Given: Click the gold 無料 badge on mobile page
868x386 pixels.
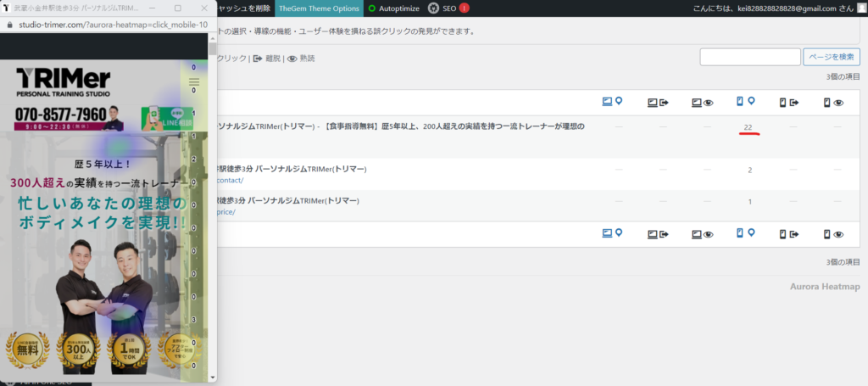Looking at the screenshot, I should click(28, 352).
